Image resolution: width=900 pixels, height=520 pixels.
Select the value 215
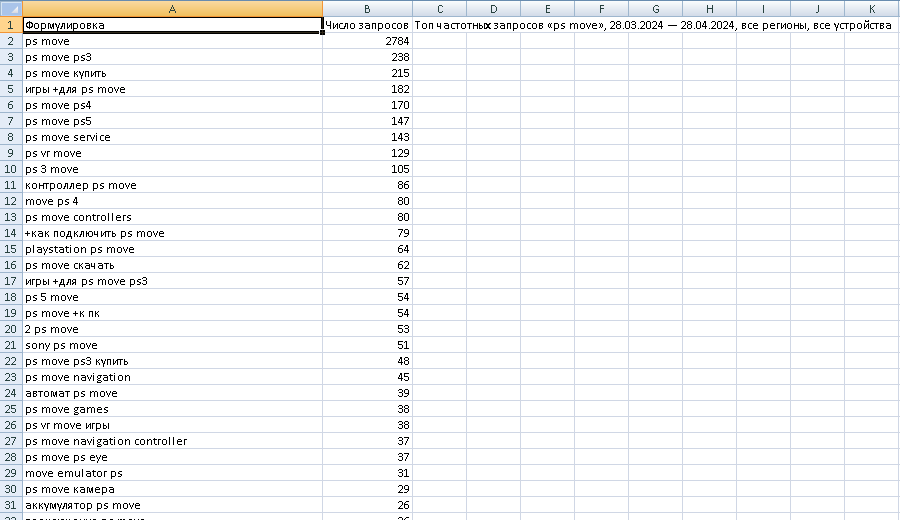click(367, 73)
